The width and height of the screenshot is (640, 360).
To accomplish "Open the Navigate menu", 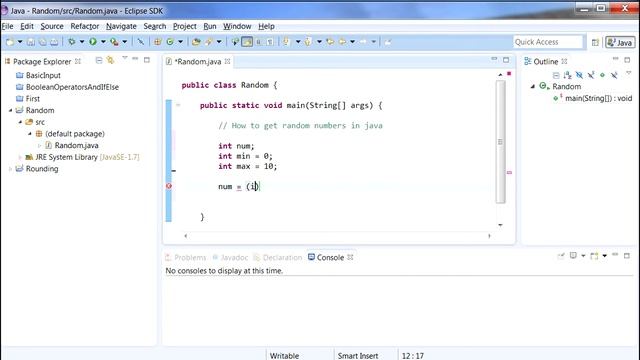I will pyautogui.click(x=121, y=26).
